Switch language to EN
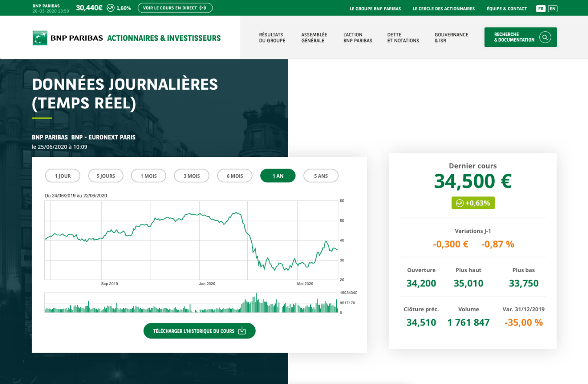588x384 pixels. click(552, 9)
